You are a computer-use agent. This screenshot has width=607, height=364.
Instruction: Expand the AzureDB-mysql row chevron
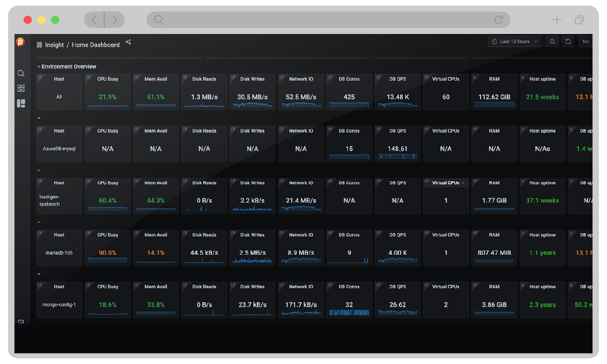pos(39,118)
